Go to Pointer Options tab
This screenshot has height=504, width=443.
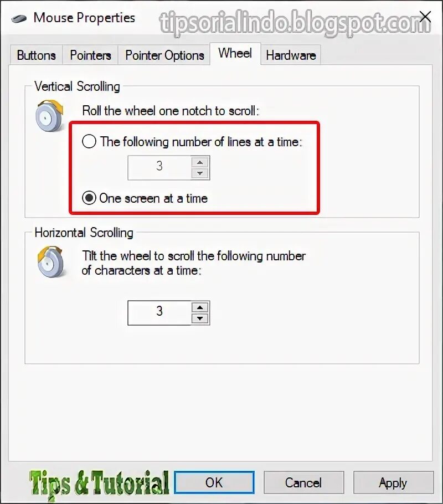click(164, 55)
